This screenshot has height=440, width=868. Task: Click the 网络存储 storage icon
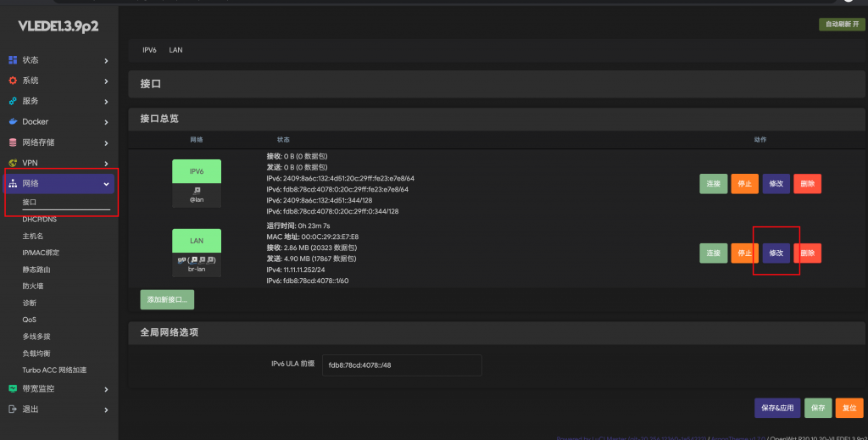(x=13, y=142)
